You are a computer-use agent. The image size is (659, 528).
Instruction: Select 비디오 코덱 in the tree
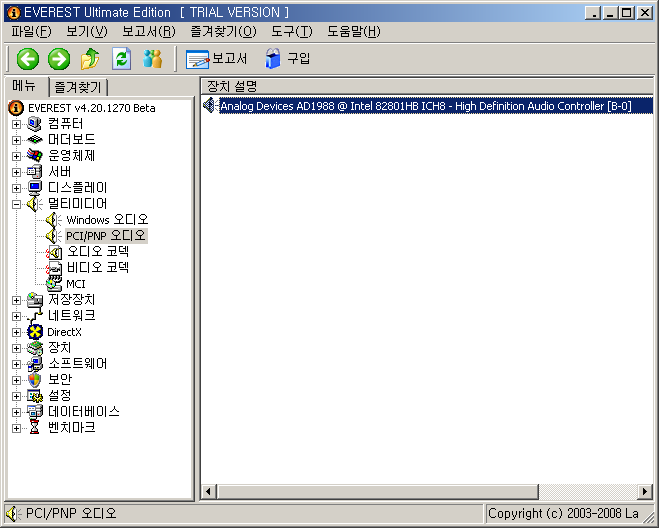(x=98, y=267)
